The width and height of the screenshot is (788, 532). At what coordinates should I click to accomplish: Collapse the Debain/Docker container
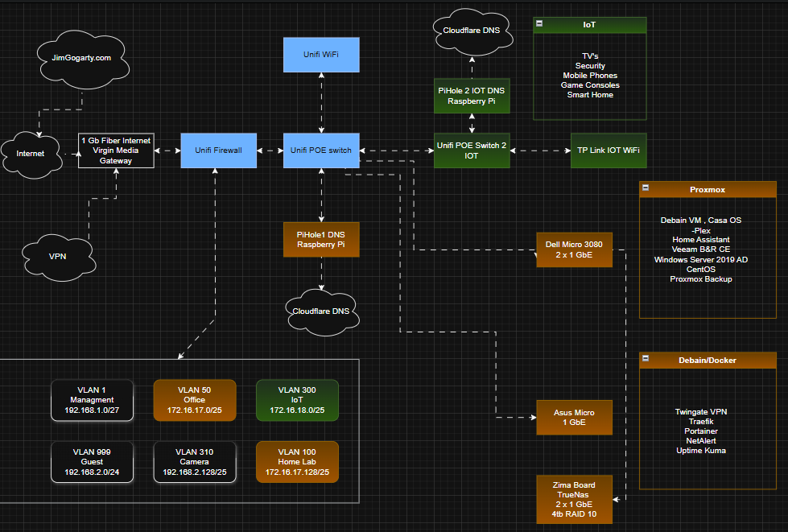click(x=646, y=358)
